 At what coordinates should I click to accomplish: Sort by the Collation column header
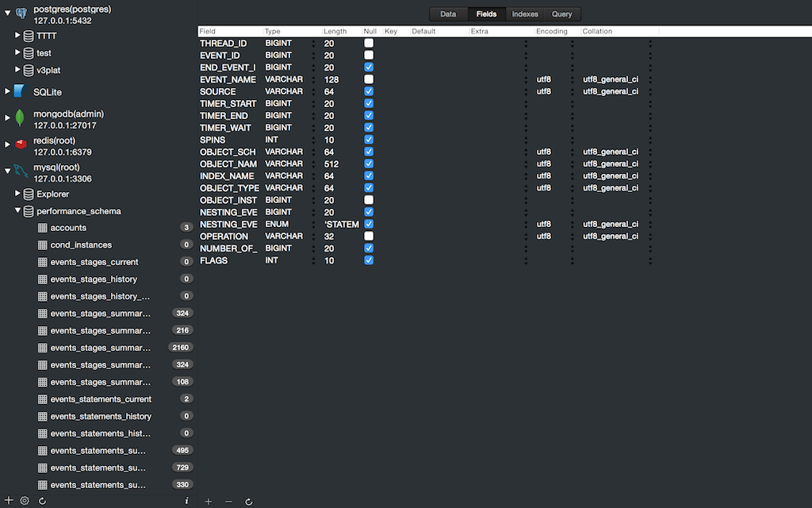(596, 31)
